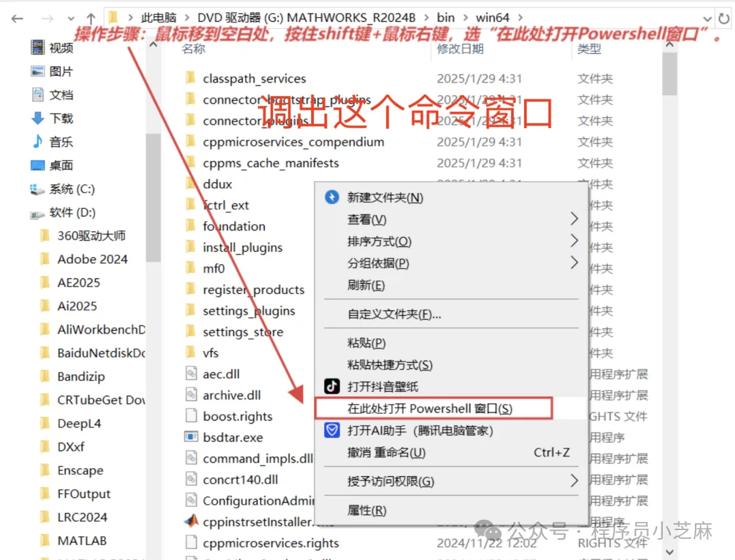Select 软件 (D:) drive

click(x=63, y=212)
